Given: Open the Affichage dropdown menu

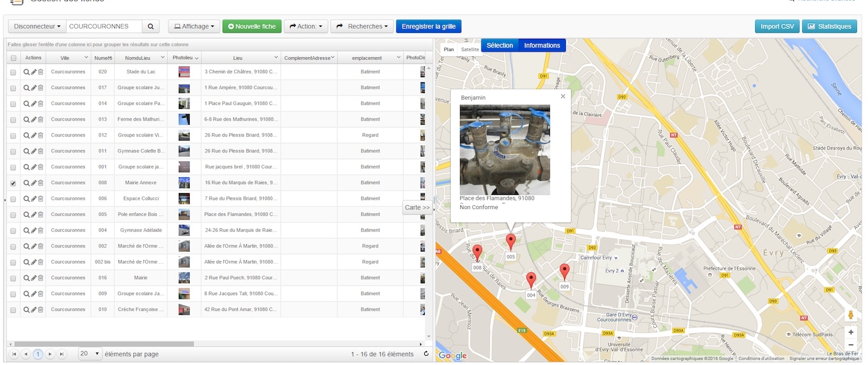Looking at the screenshot, I should (194, 26).
